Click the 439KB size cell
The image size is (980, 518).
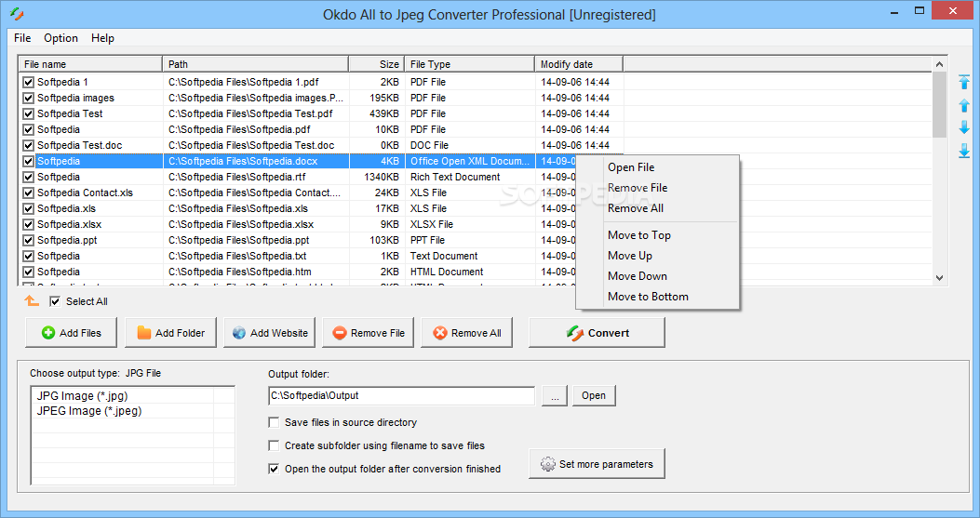click(x=383, y=113)
